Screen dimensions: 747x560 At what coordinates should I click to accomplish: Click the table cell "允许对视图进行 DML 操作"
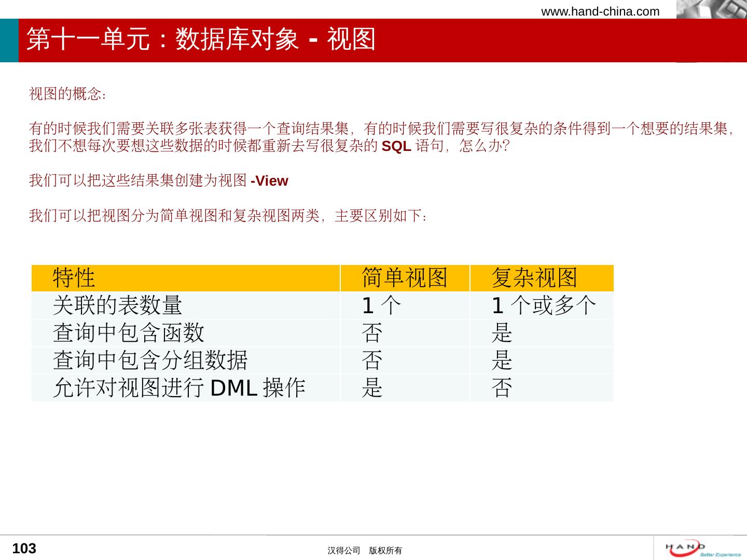(x=186, y=388)
